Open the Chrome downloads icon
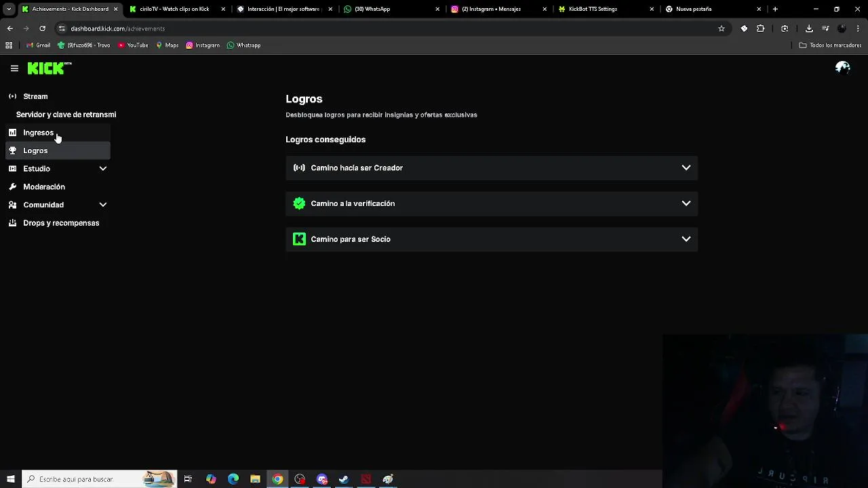Image resolution: width=868 pixels, height=488 pixels. tap(809, 28)
